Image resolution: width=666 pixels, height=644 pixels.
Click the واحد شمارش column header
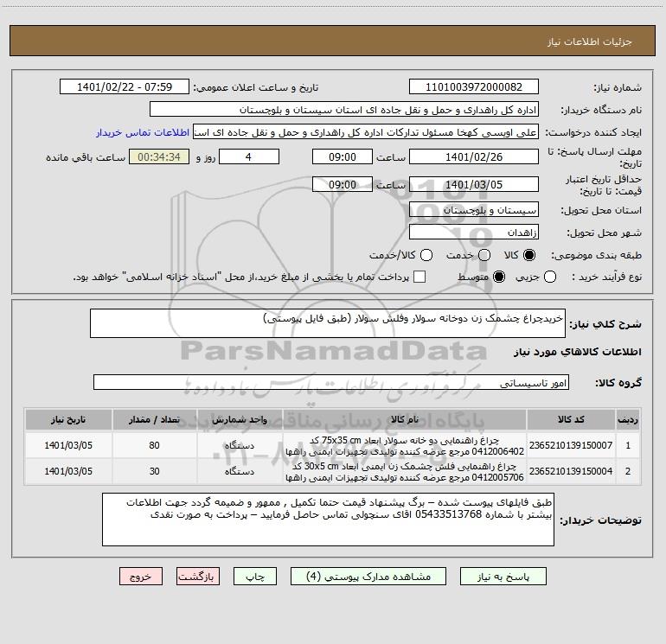(x=240, y=419)
